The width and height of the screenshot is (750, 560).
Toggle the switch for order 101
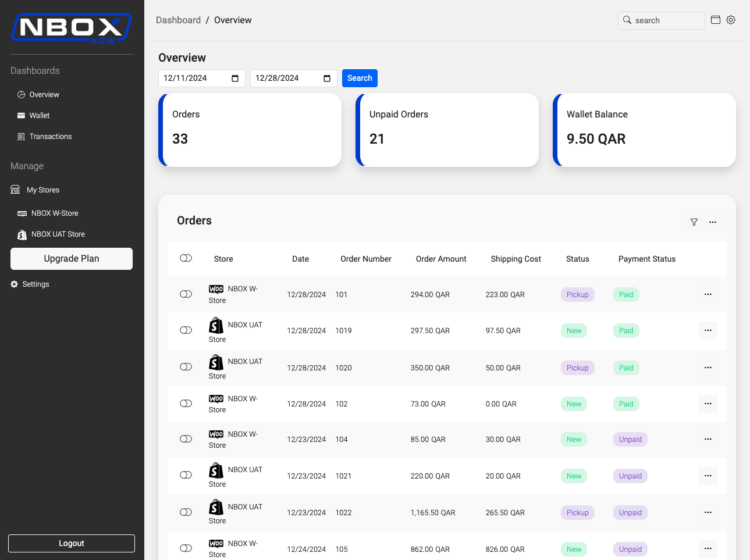[186, 294]
